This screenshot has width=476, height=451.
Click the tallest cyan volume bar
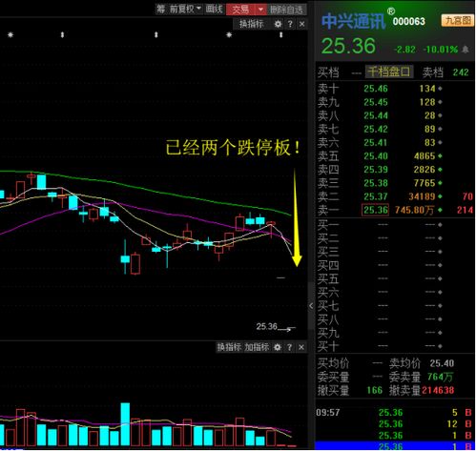pos(125,424)
